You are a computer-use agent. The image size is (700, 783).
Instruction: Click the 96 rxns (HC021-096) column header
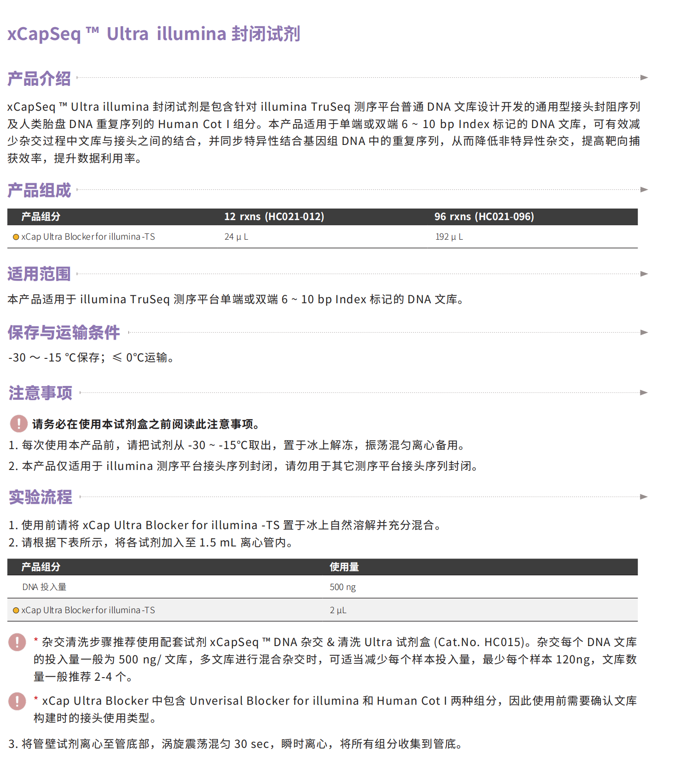click(x=484, y=217)
